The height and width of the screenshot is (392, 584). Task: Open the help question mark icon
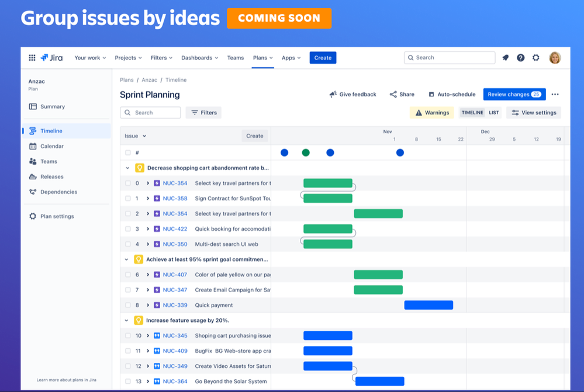(x=521, y=58)
